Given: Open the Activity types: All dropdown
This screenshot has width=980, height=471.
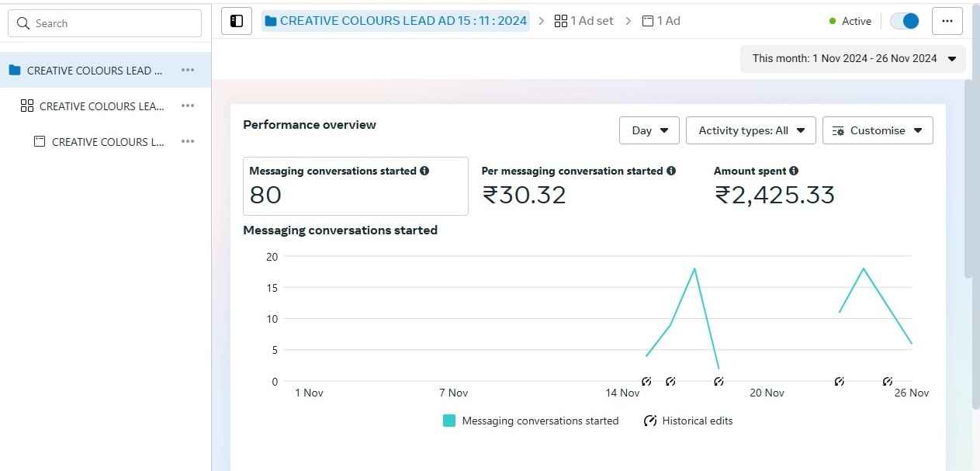Looking at the screenshot, I should (x=751, y=130).
